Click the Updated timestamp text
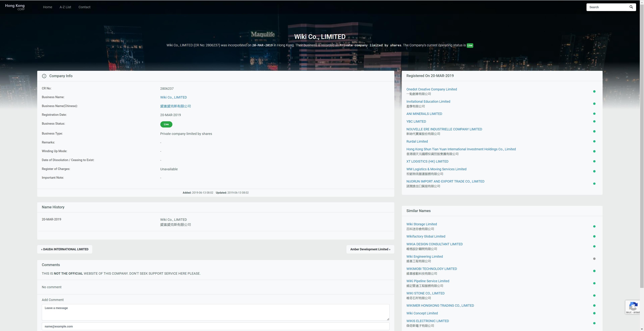 click(232, 193)
